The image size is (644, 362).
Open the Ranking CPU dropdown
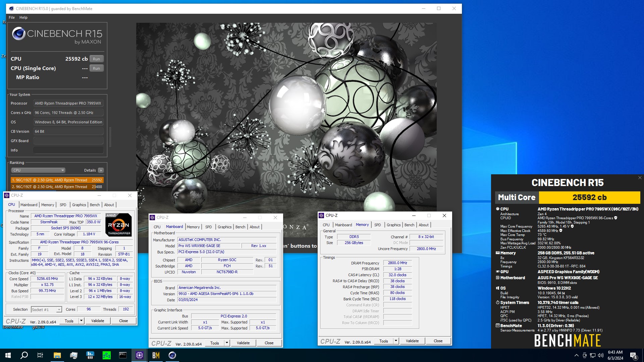(x=38, y=170)
